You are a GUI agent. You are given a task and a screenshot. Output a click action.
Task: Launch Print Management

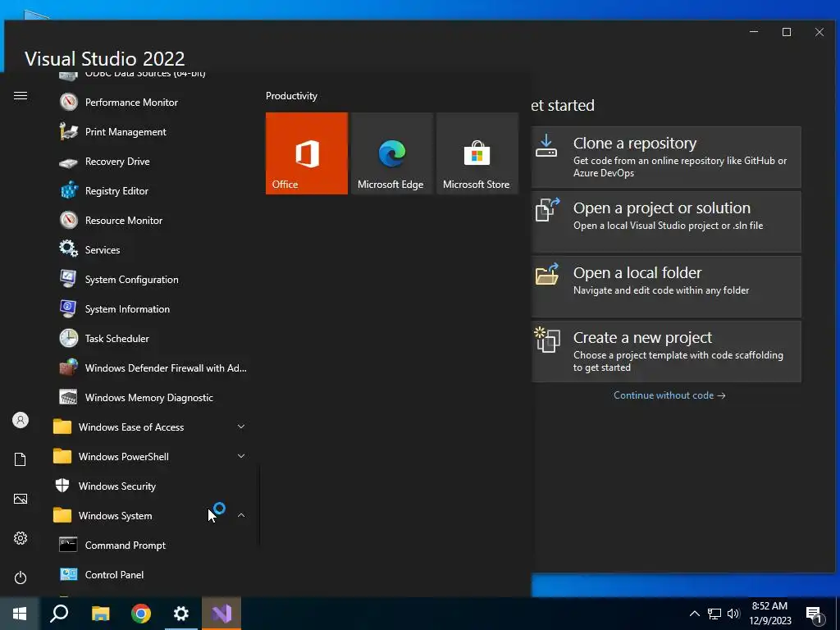pyautogui.click(x=150, y=132)
